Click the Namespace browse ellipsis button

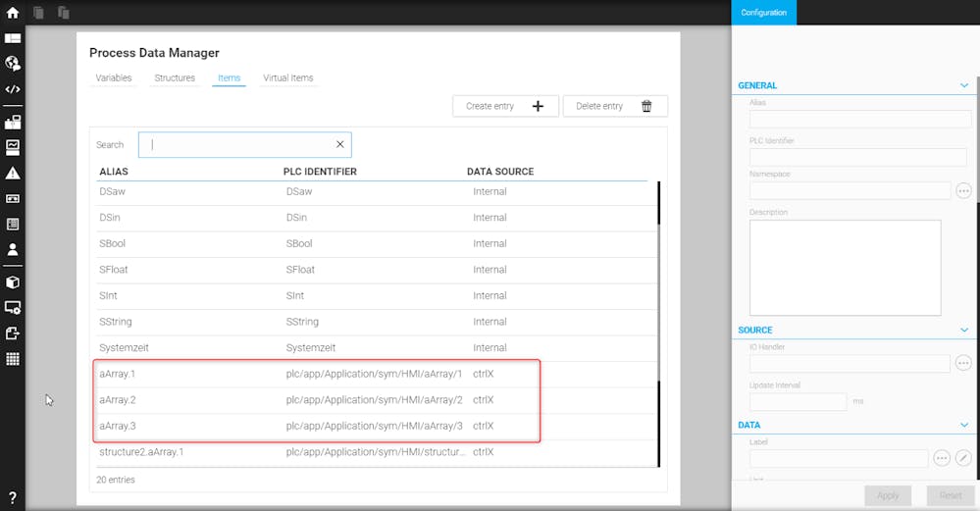963,190
